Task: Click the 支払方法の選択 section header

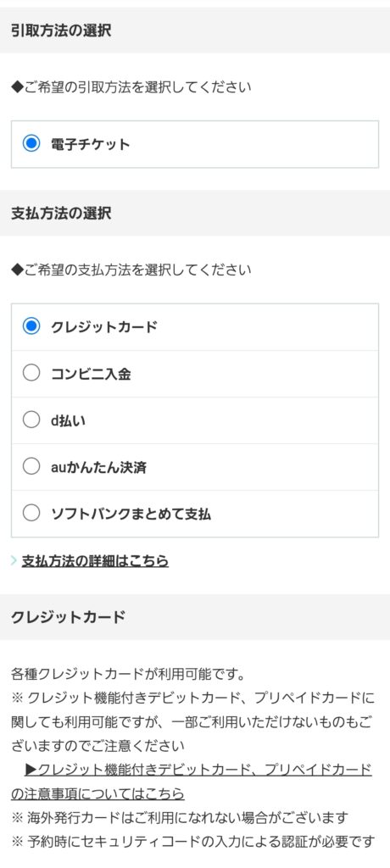Action: [x=195, y=213]
